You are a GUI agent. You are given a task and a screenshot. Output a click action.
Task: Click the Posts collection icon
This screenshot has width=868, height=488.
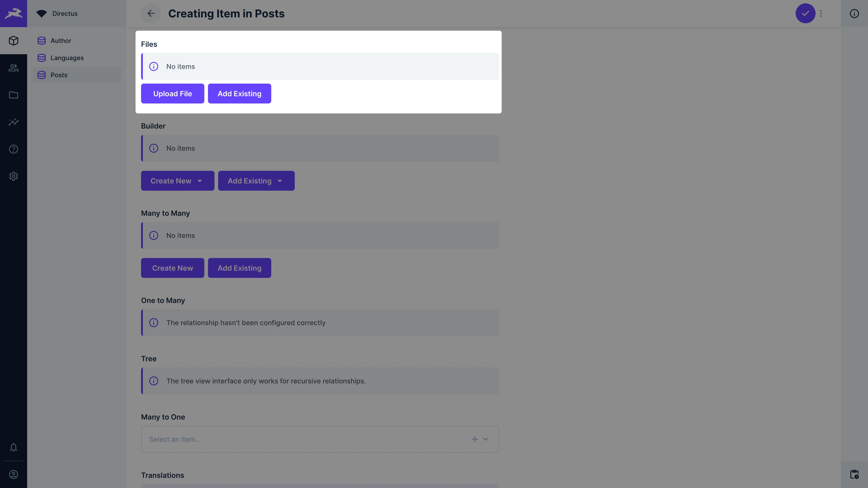click(x=41, y=75)
